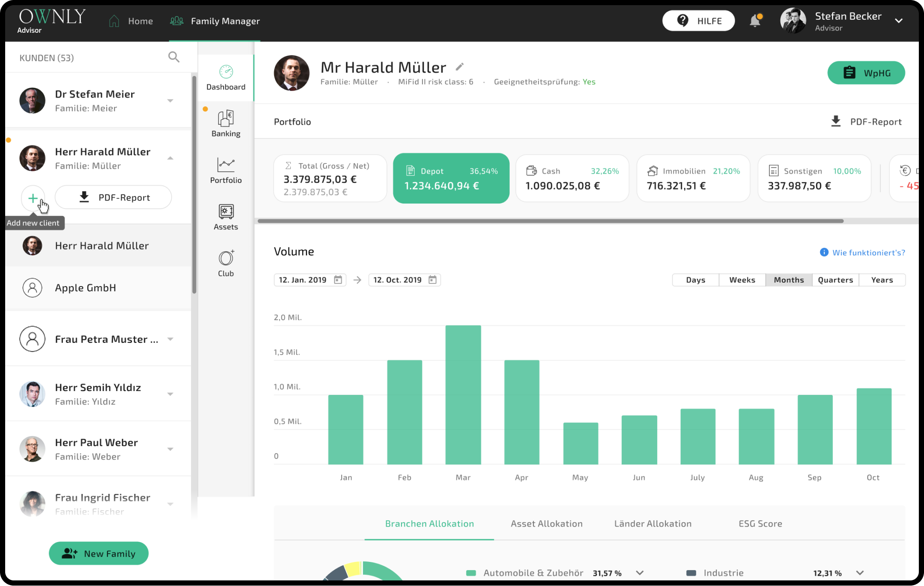Click the Frau Petra Muster avatar icon
This screenshot has width=924, height=586.
(32, 339)
